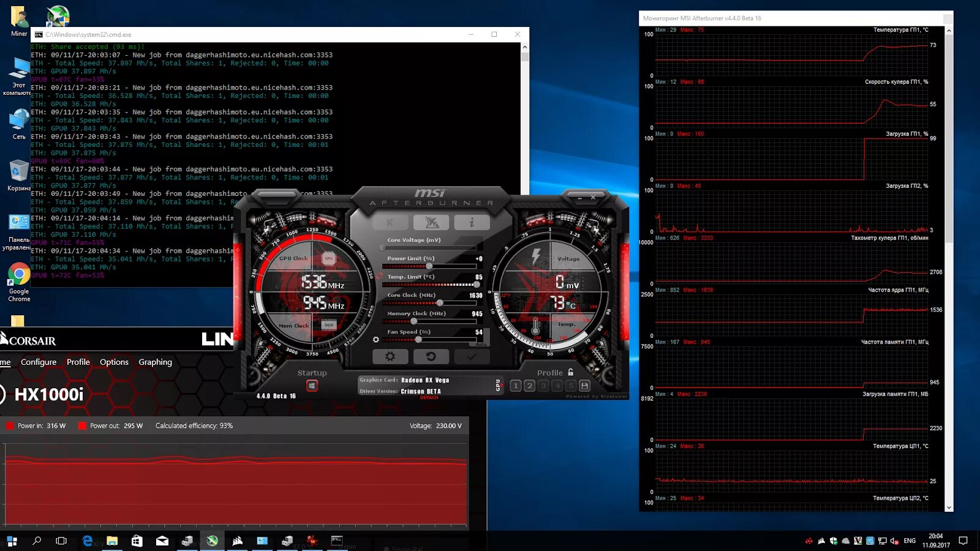980x551 pixels.
Task: Minimize the MSI Afterburner skin window
Action: point(579,198)
